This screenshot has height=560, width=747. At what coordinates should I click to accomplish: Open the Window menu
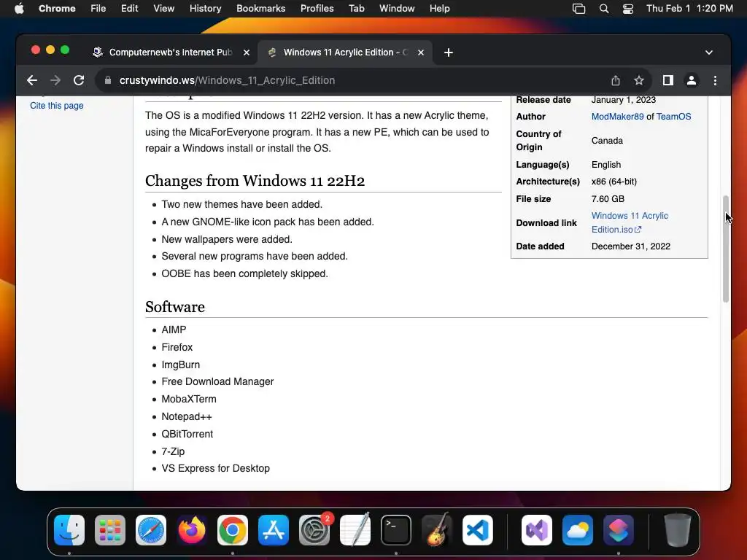tap(397, 9)
